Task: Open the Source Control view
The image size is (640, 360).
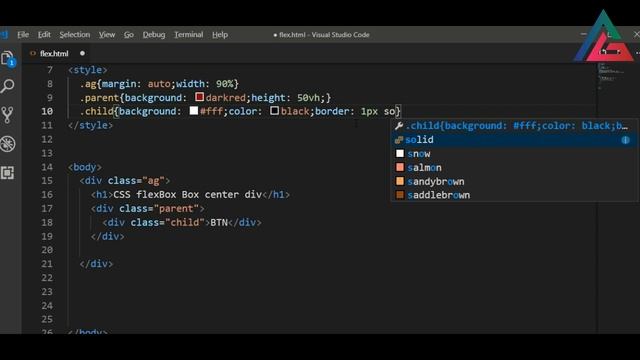Action: tap(8, 115)
